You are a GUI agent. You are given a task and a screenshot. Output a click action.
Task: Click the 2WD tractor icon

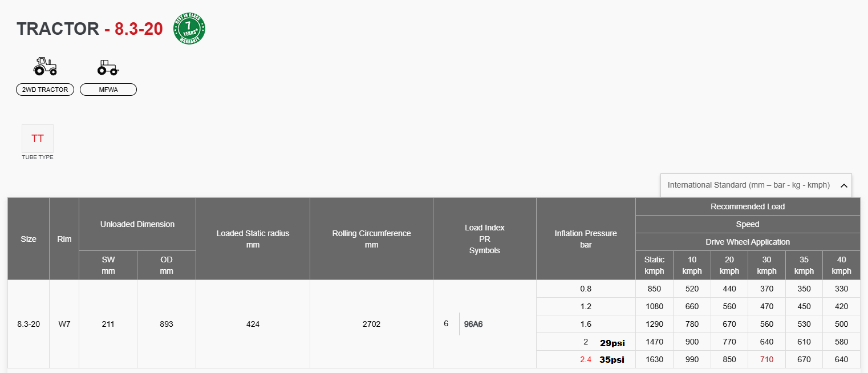click(45, 67)
